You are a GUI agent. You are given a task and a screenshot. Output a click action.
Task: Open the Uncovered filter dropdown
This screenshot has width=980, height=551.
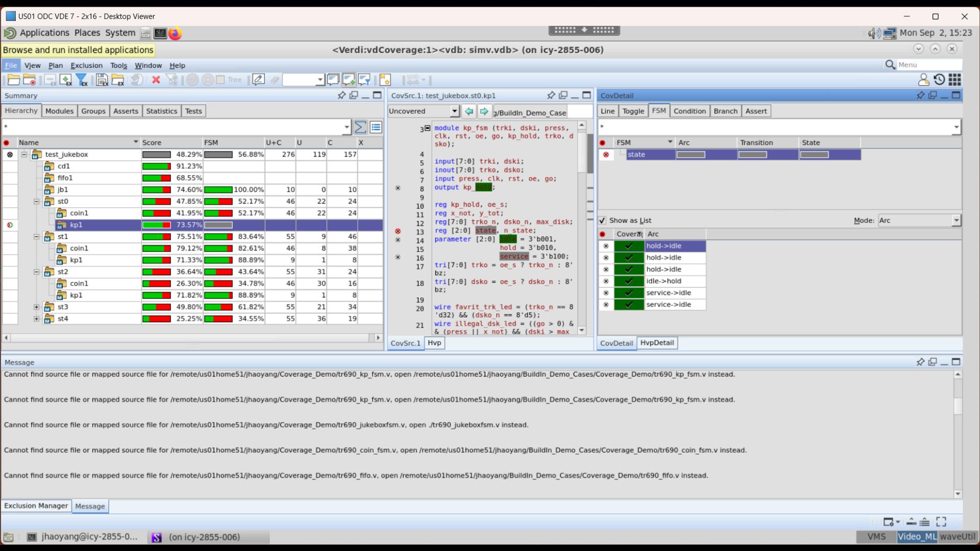pyautogui.click(x=454, y=111)
